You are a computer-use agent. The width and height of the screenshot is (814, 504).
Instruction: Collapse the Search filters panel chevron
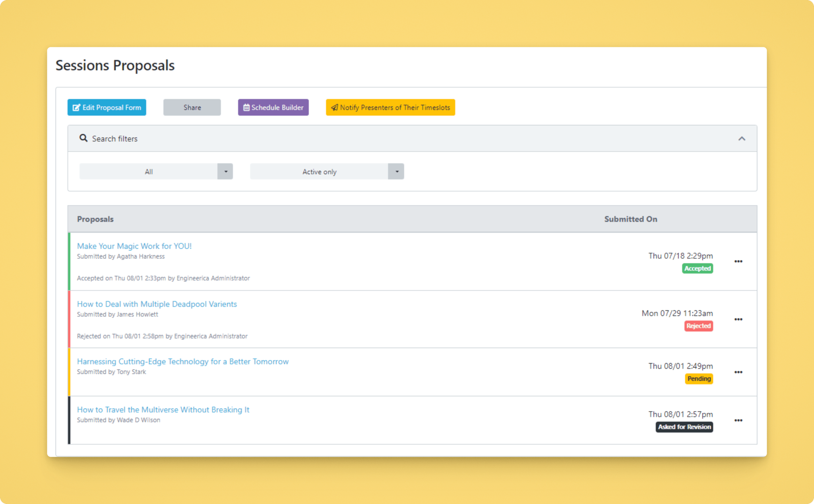click(742, 139)
